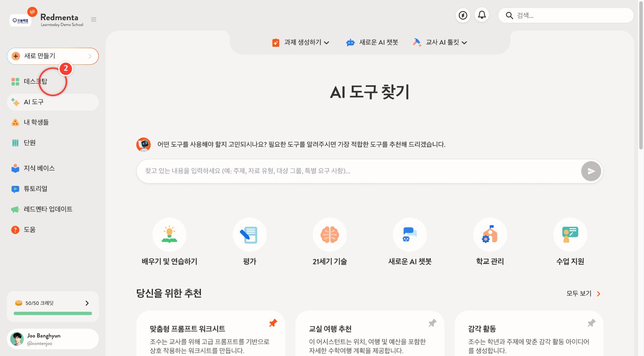
Task: Open the 평가 category icon
Action: click(x=250, y=235)
